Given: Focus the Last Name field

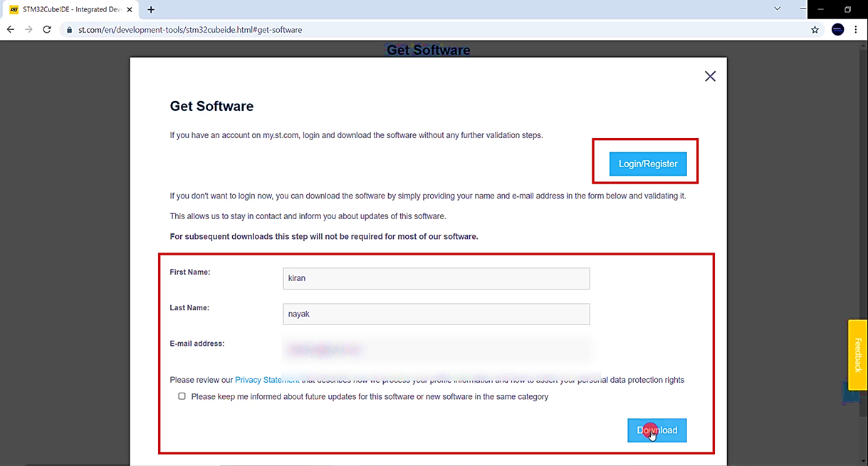Looking at the screenshot, I should [436, 314].
